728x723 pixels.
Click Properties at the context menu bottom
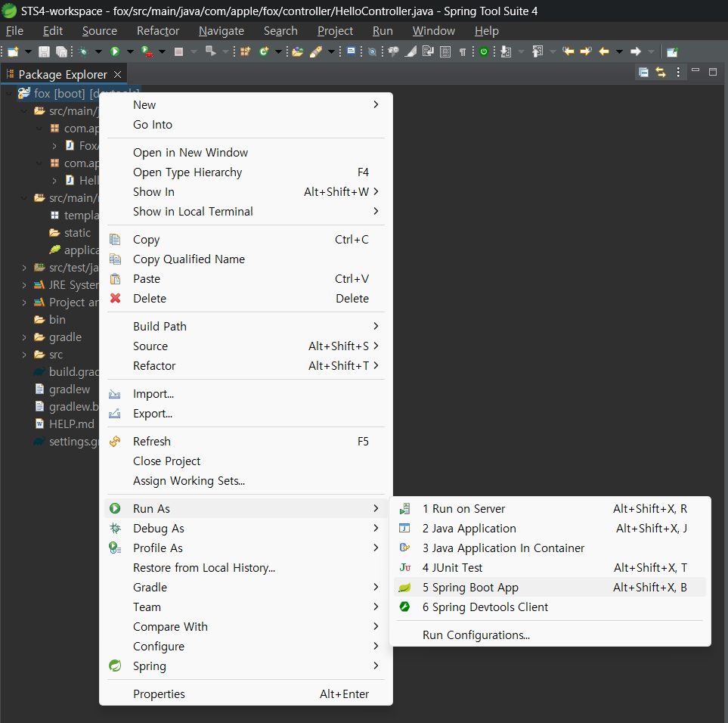[246, 694]
